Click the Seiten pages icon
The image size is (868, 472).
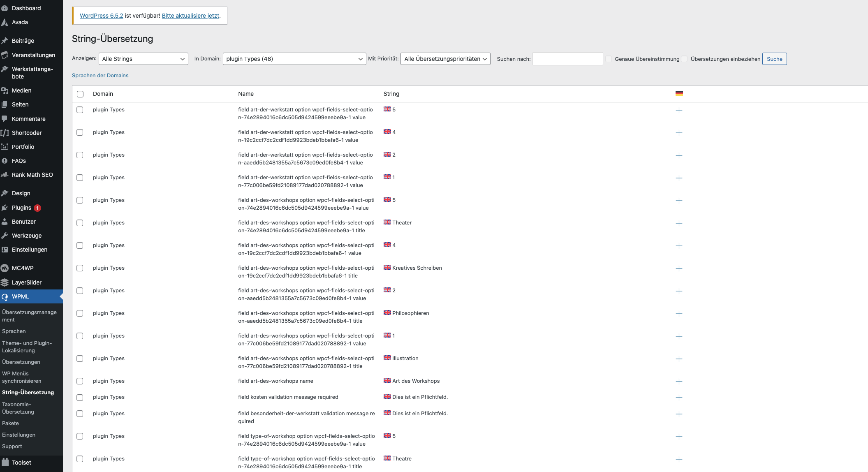5,104
